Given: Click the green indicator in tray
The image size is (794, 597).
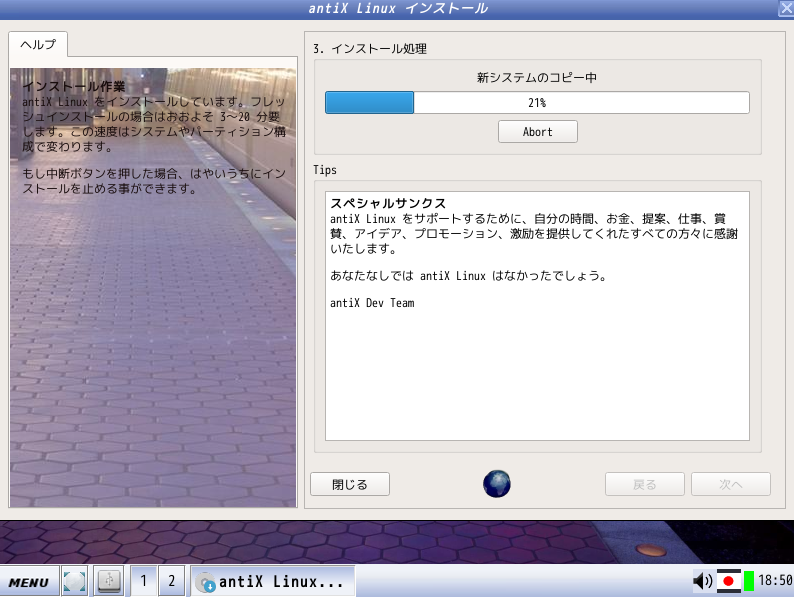Looking at the screenshot, I should [748, 581].
